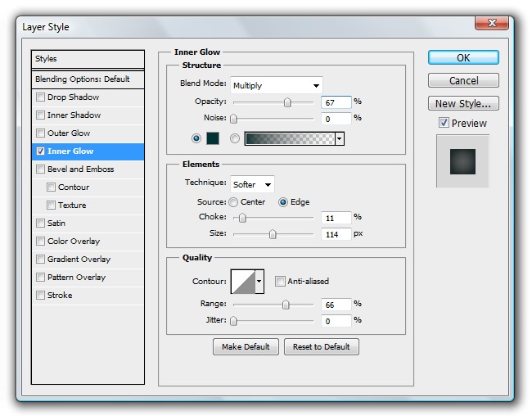Expand the Blend Mode Multiply dropdown
Screen dimensions: 532x420
276,85
